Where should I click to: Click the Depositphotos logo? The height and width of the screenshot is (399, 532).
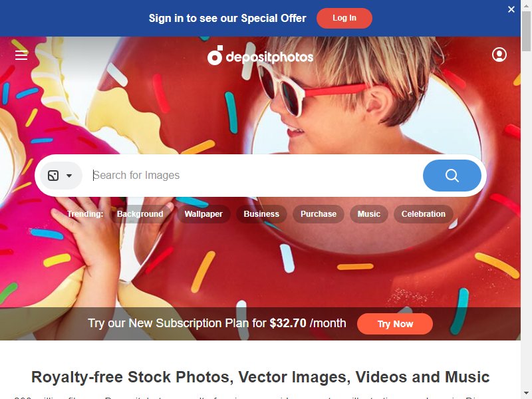(x=260, y=56)
